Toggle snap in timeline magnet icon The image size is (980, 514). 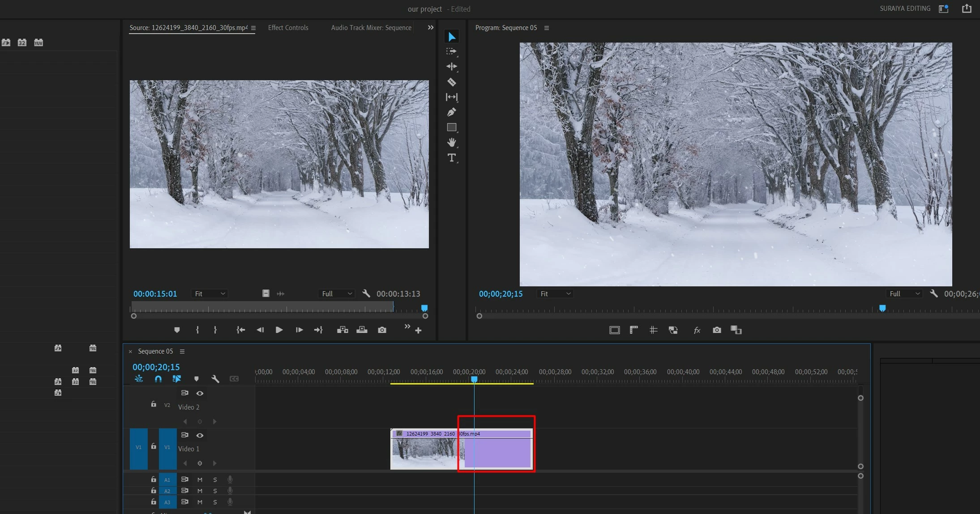pyautogui.click(x=158, y=379)
